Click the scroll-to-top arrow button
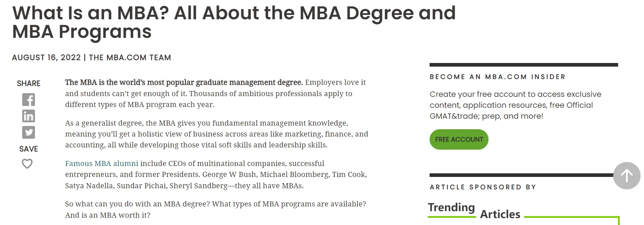 coord(627,176)
